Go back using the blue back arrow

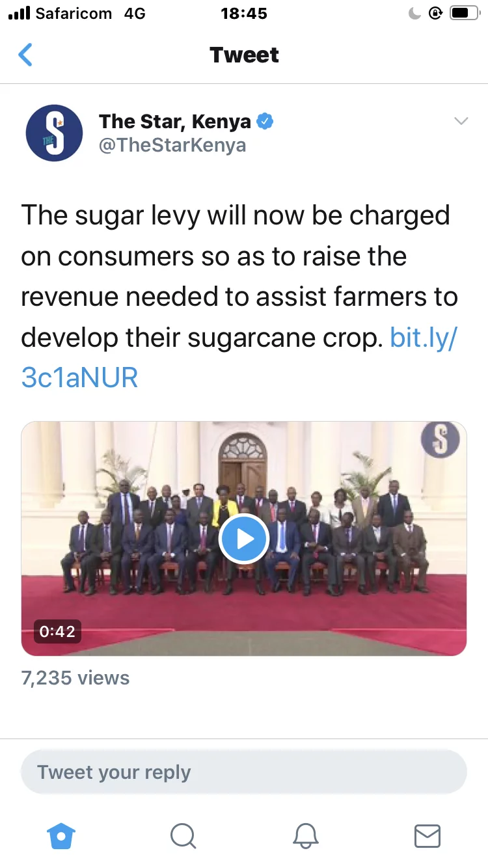(25, 55)
